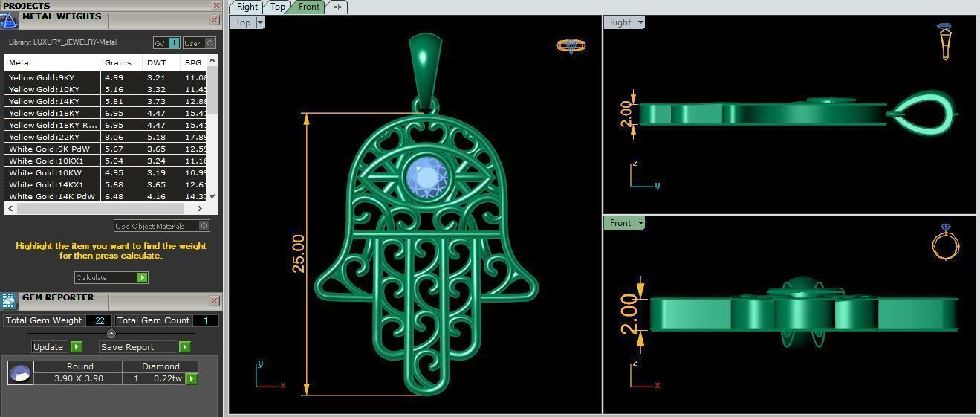Click left arrow of metal table horizontal scrollbar
The width and height of the screenshot is (980, 417).
9,208
